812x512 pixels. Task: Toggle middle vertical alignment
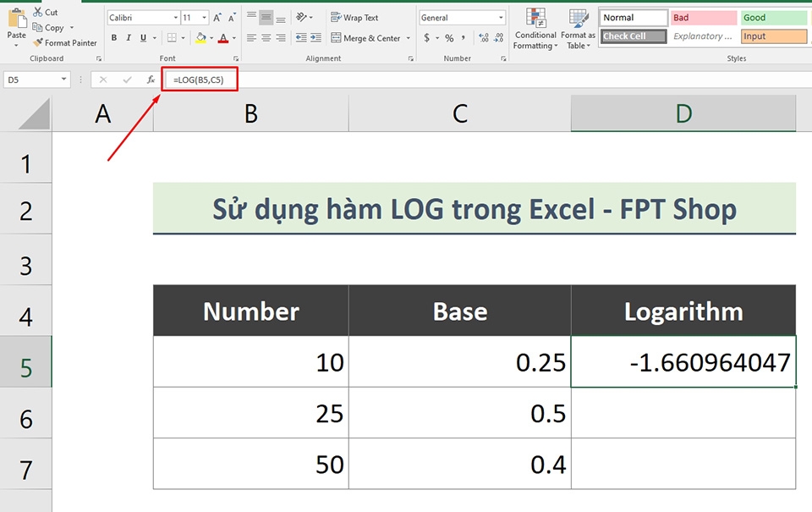point(266,18)
